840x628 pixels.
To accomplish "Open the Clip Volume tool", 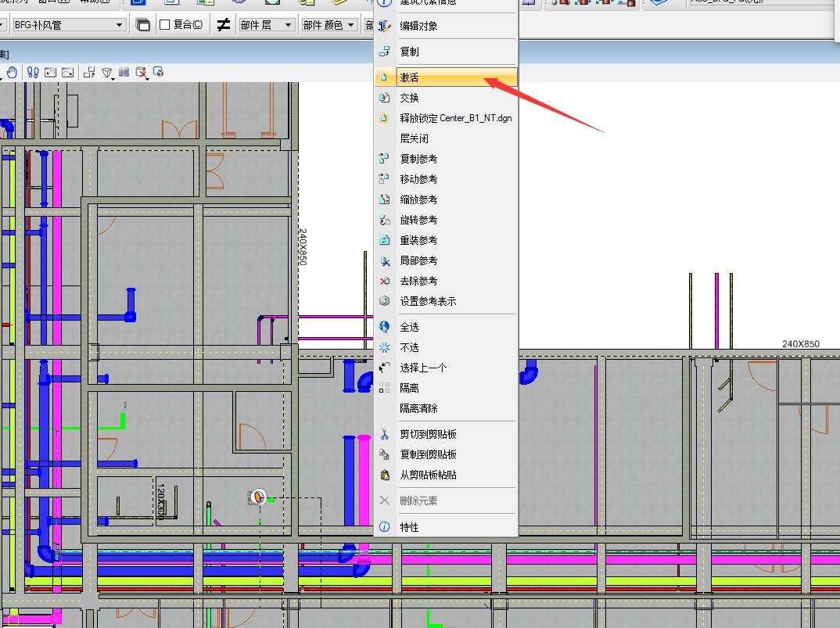I will 142,73.
